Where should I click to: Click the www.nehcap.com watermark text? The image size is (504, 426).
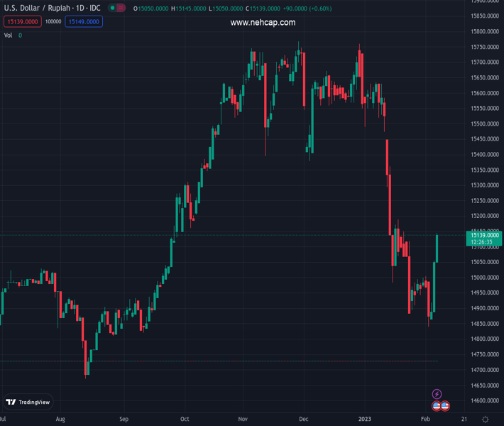(263, 23)
